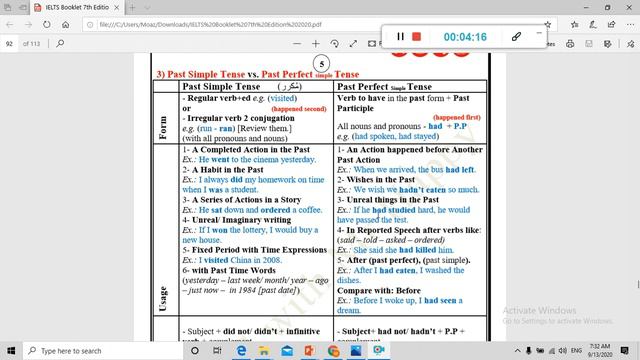Screen dimensions: 640x360
Task: Open the Action Center notifications
Action: 624,351
